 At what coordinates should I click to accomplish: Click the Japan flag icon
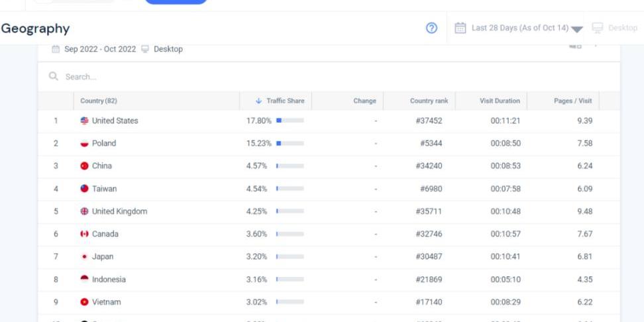pos(84,256)
